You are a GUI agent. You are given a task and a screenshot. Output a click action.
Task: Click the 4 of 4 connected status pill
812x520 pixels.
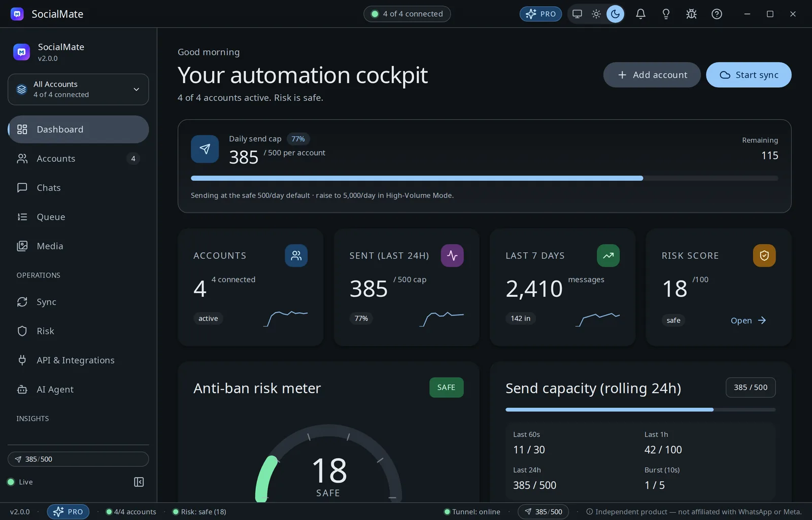tap(407, 14)
